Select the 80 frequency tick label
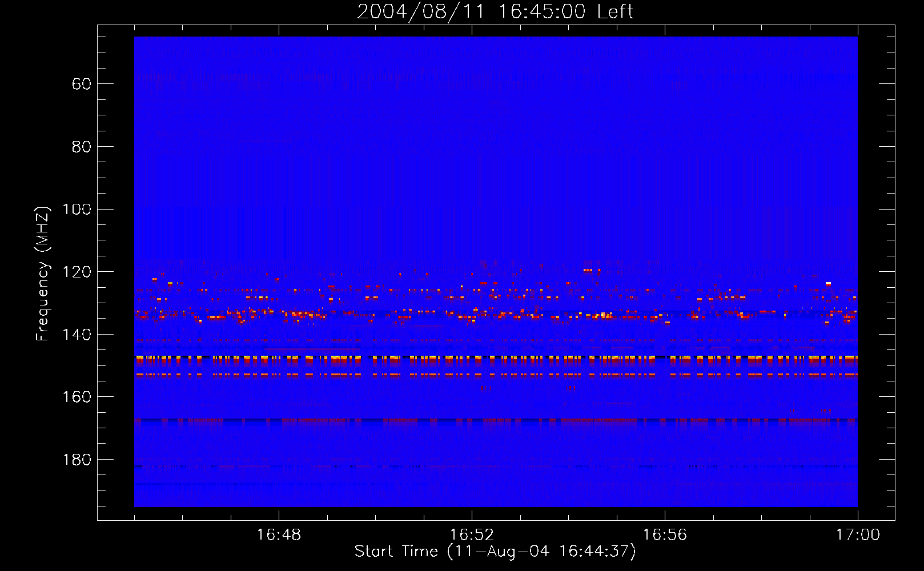Image resolution: width=924 pixels, height=571 pixels. point(82,147)
